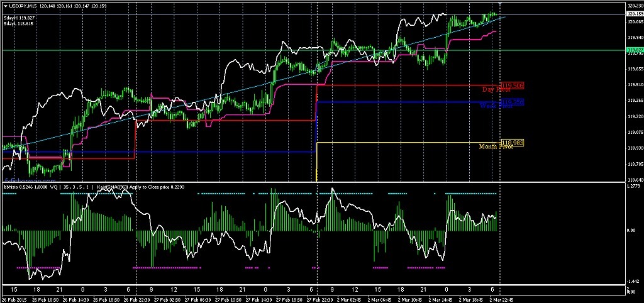Click the 2 Mar 14:45 time label
The image size is (644, 303).
442,300
